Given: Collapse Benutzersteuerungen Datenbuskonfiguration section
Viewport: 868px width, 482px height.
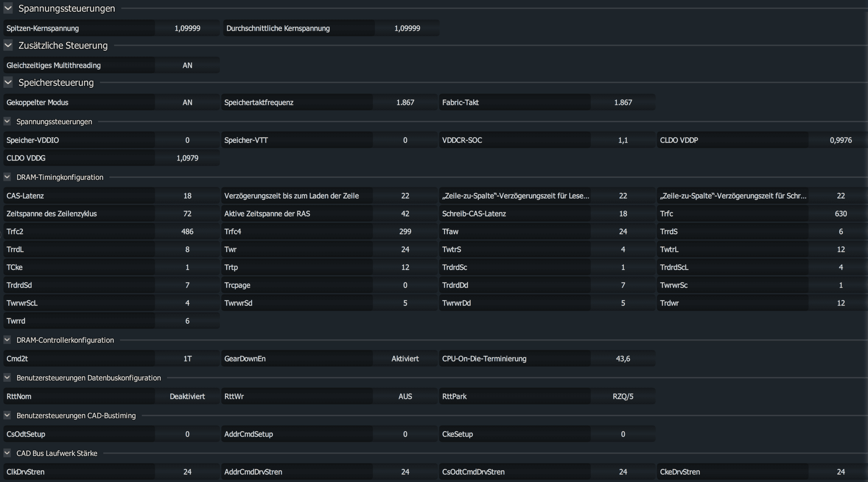Looking at the screenshot, I should 7,378.
